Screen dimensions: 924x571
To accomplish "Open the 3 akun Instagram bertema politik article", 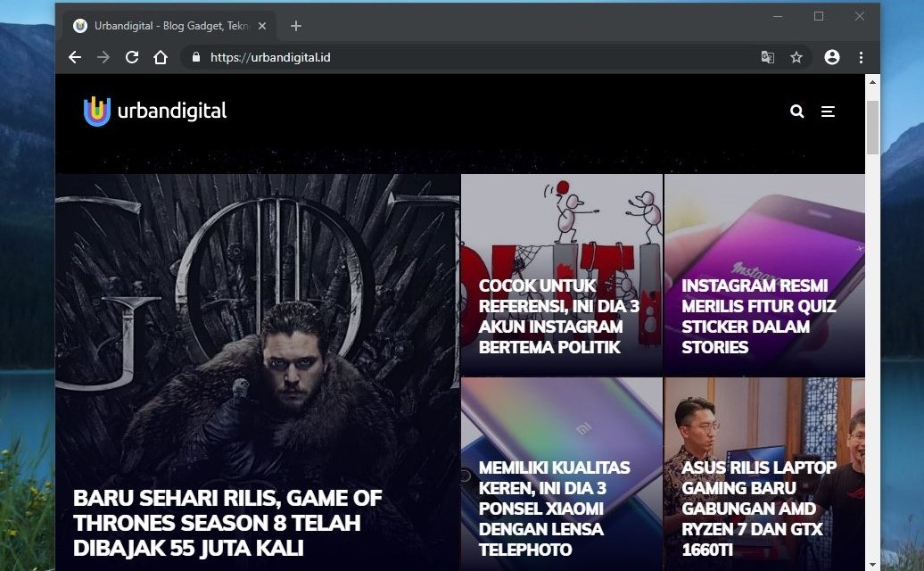I will click(x=558, y=317).
